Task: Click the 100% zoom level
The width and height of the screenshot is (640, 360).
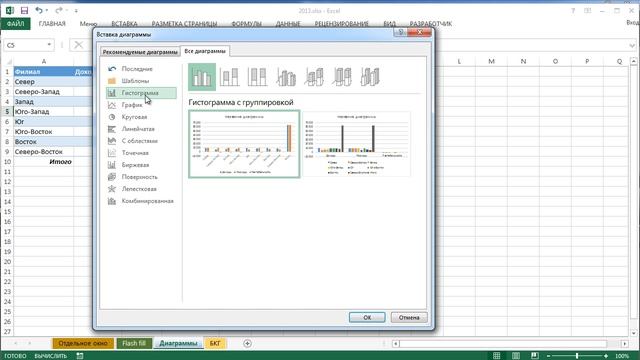Action: point(622,356)
